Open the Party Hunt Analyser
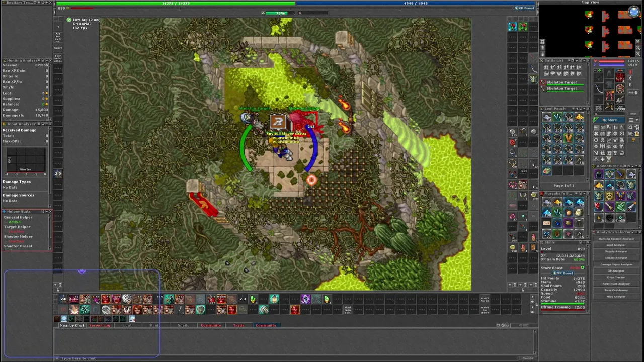Image resolution: width=644 pixels, height=362 pixels. coord(616,284)
